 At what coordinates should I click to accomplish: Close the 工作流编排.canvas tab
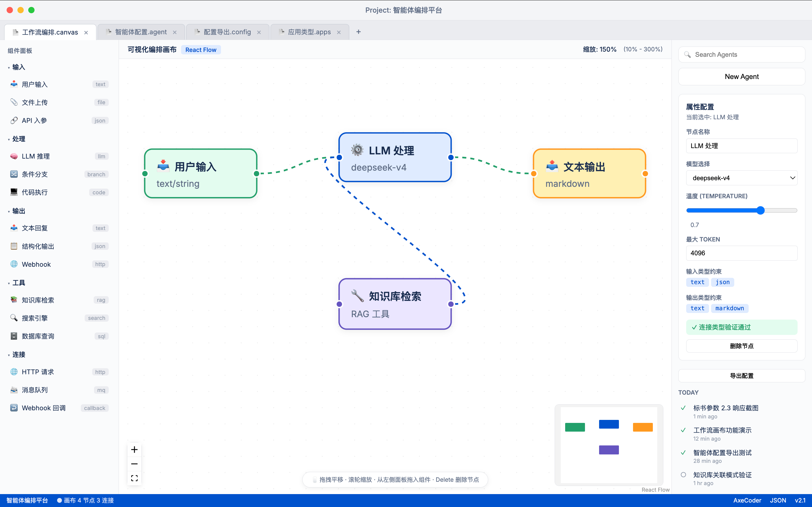pyautogui.click(x=86, y=32)
